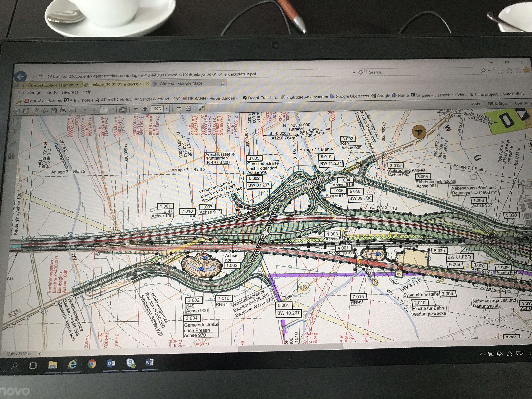Screen dimensions: 532x399
Task: Switch to the Almeria - Google Maps tab
Action: point(181,84)
